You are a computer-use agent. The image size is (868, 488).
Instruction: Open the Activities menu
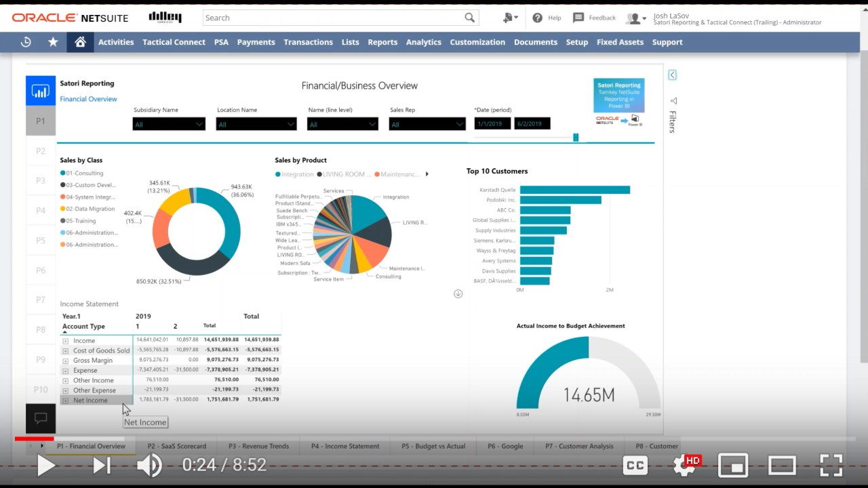[x=116, y=42]
